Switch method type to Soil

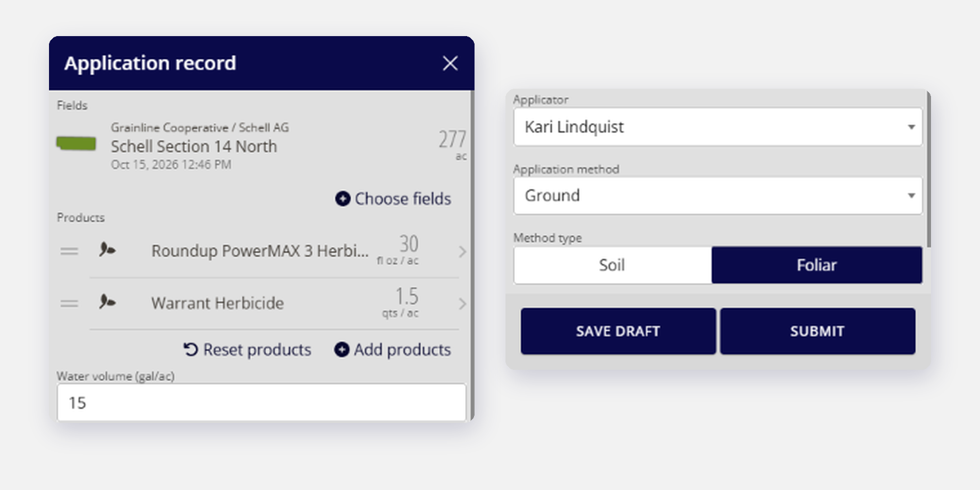click(612, 265)
